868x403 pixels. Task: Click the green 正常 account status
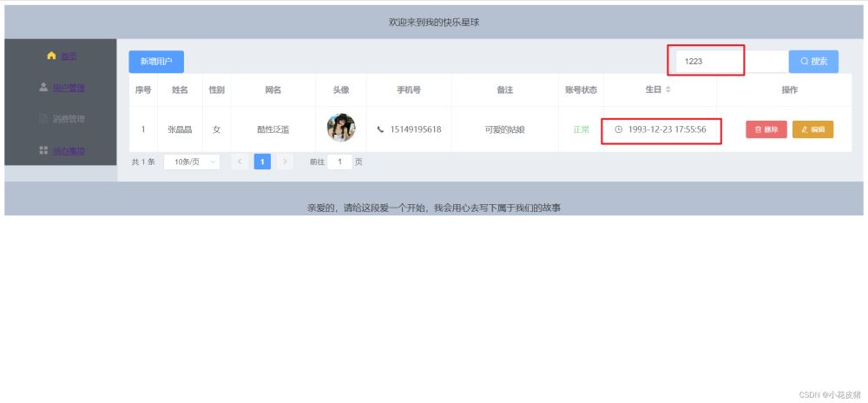[582, 129]
